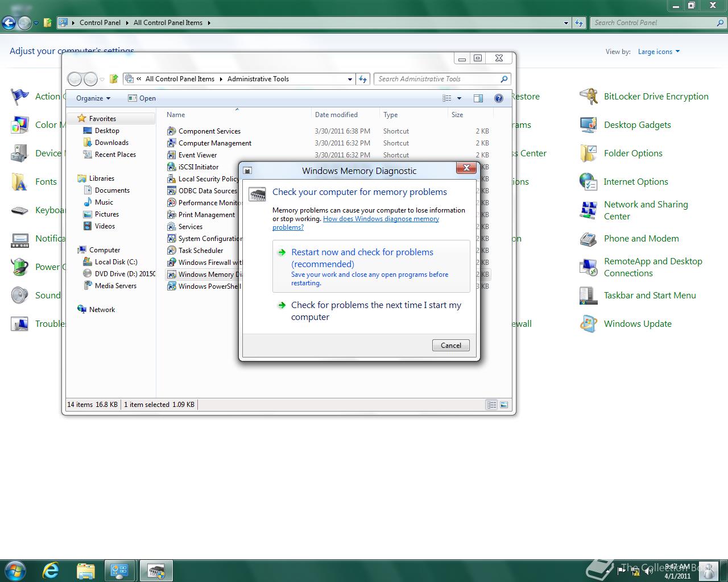This screenshot has height=582, width=728.
Task: Open Network and Sharing Center icon
Action: [588, 210]
